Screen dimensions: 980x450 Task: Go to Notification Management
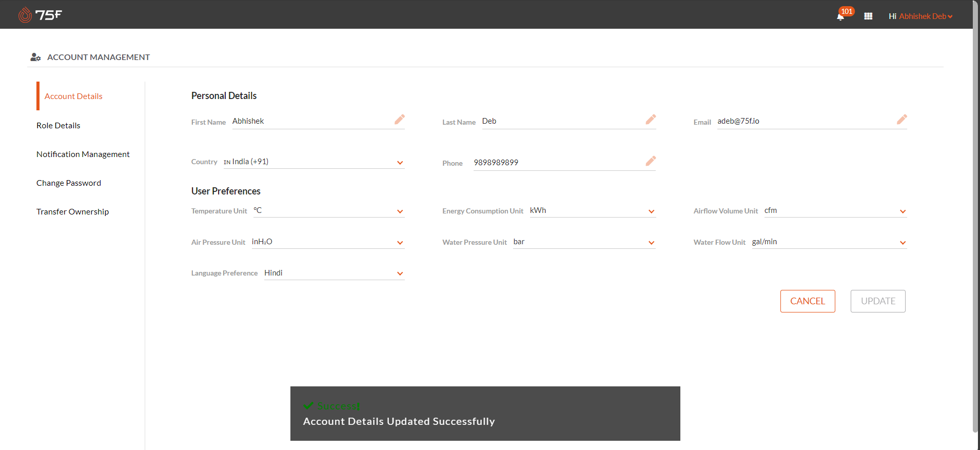[x=83, y=154]
